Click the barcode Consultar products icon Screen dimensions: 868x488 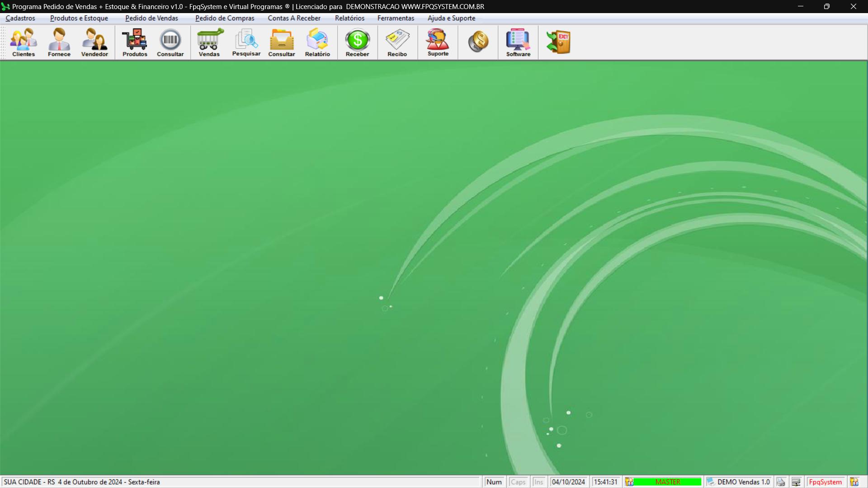click(170, 42)
